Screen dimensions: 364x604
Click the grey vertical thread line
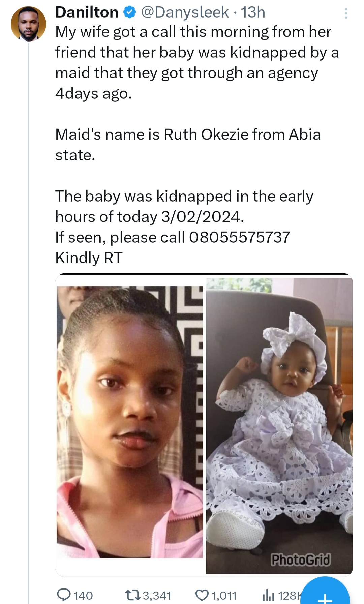click(29, 303)
